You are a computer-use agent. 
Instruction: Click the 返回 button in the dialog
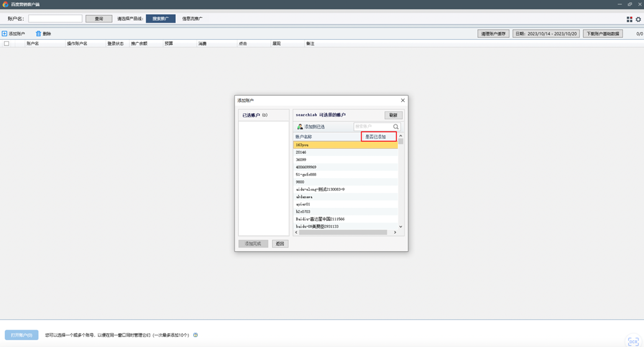tap(280, 244)
